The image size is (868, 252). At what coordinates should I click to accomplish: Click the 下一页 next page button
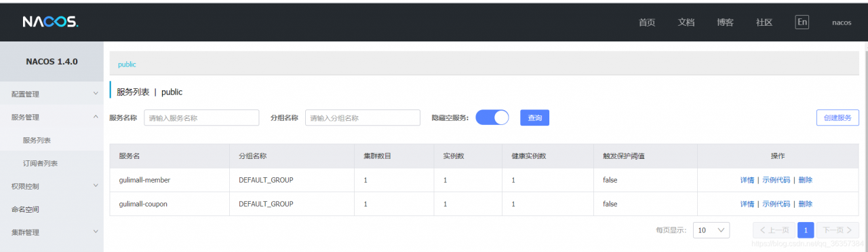point(838,230)
